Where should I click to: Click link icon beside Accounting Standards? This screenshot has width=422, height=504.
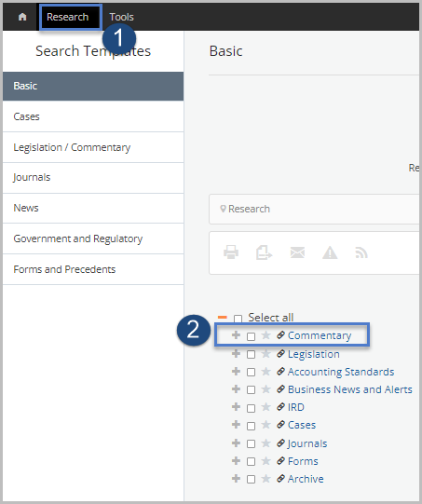click(280, 372)
